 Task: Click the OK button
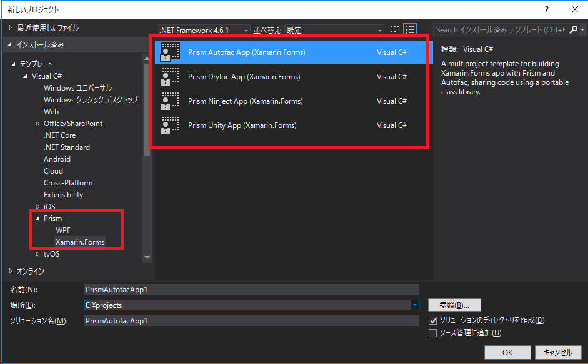coord(507,352)
